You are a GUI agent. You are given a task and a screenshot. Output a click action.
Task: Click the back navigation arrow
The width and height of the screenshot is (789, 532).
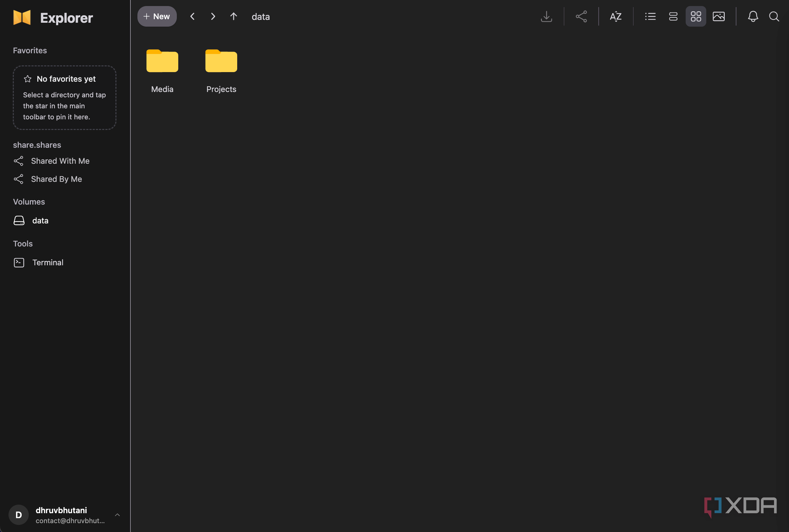[x=192, y=16]
